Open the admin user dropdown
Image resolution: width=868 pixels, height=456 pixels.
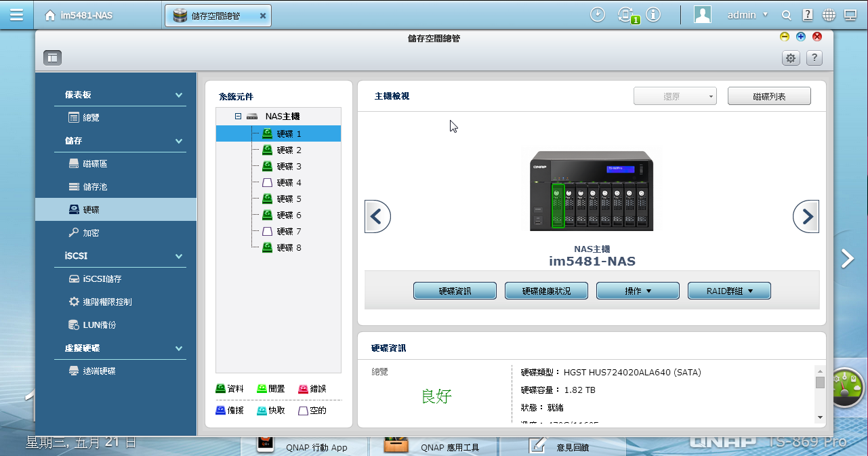click(x=747, y=15)
